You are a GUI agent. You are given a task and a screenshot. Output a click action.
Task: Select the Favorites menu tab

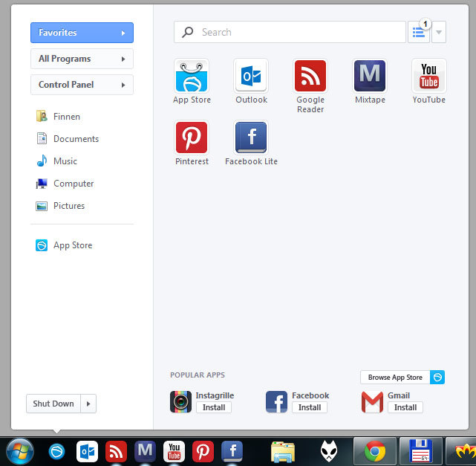point(82,33)
